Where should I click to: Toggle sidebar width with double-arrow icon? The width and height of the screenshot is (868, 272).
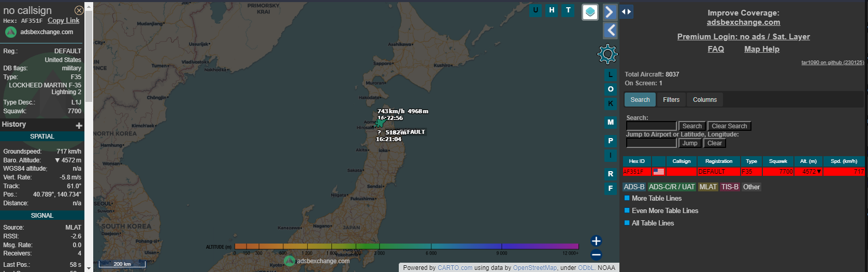[626, 11]
